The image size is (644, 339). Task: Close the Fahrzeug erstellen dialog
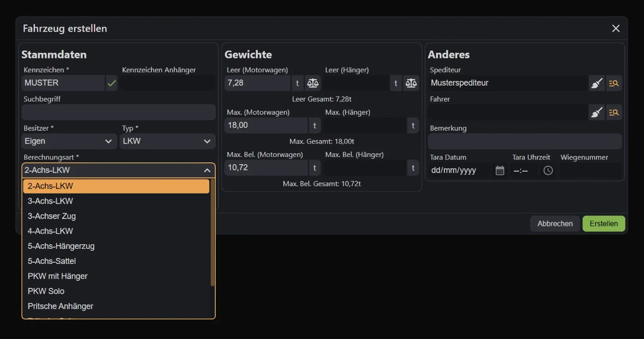click(x=616, y=29)
